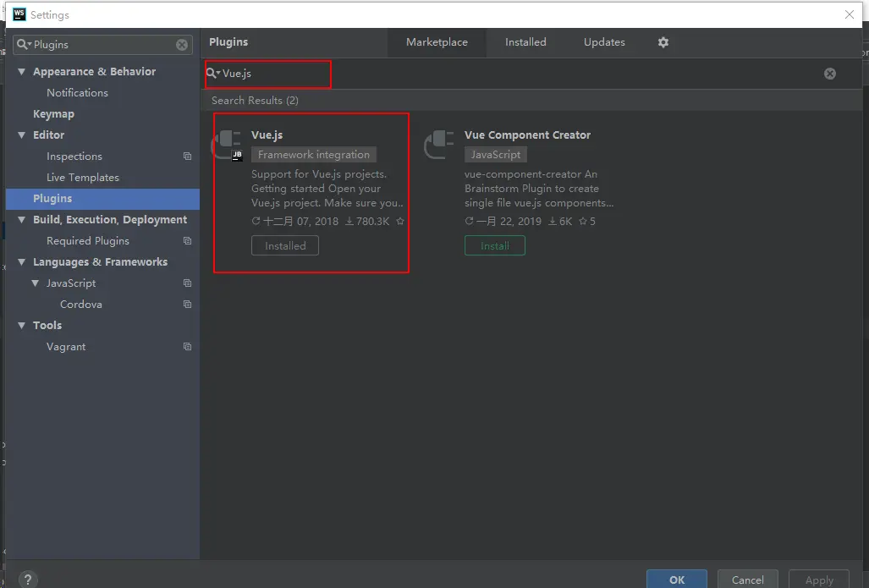
Task: Select Notifications in the settings tree
Action: point(77,92)
